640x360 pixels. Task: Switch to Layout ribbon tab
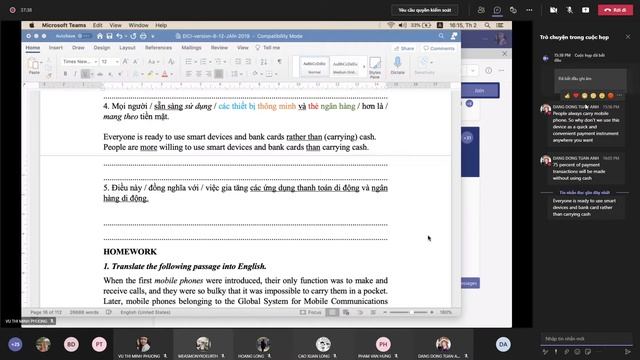127,48
